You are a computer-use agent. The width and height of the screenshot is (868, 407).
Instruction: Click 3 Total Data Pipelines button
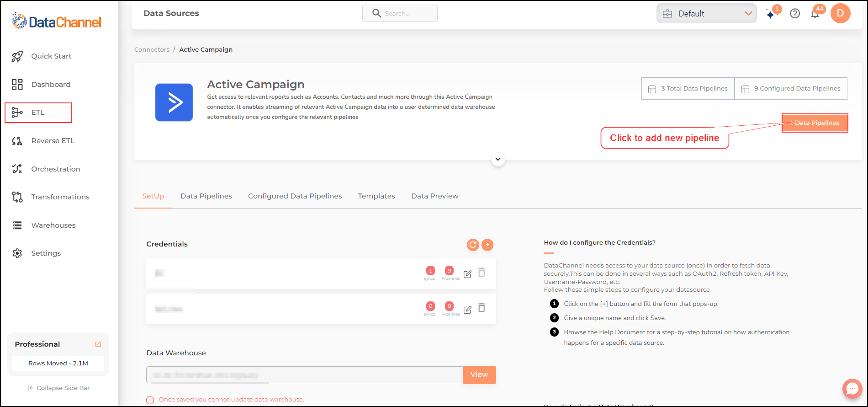(x=688, y=89)
